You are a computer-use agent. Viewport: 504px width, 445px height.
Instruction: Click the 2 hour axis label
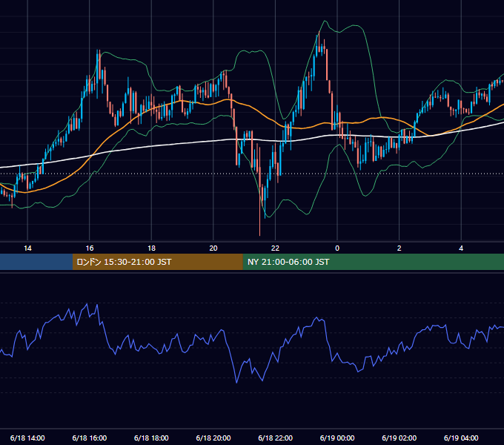click(x=399, y=248)
